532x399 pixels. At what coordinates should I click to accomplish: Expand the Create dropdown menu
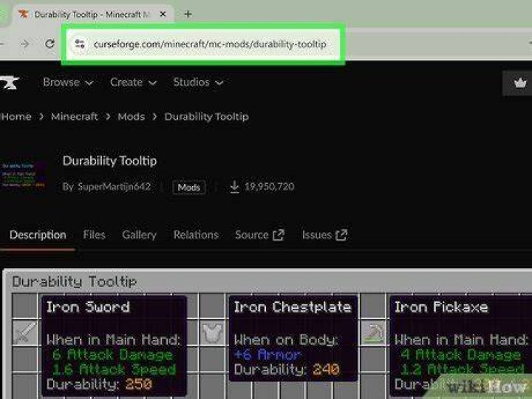tap(133, 83)
